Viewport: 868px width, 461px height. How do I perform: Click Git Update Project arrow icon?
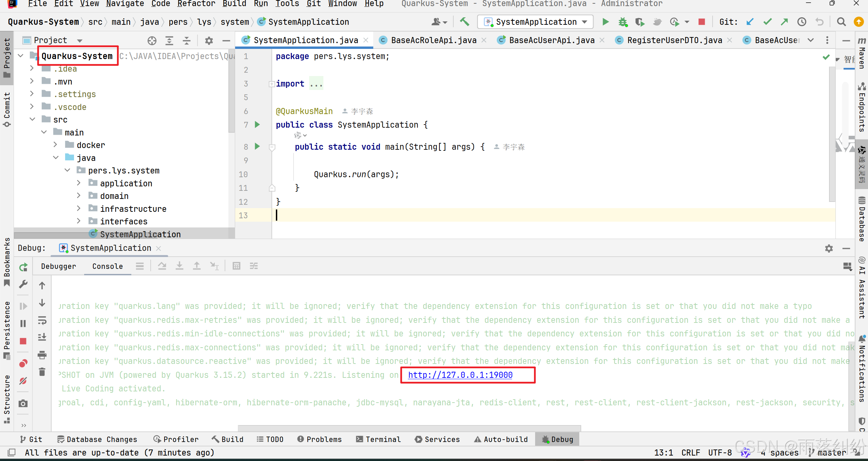click(750, 22)
